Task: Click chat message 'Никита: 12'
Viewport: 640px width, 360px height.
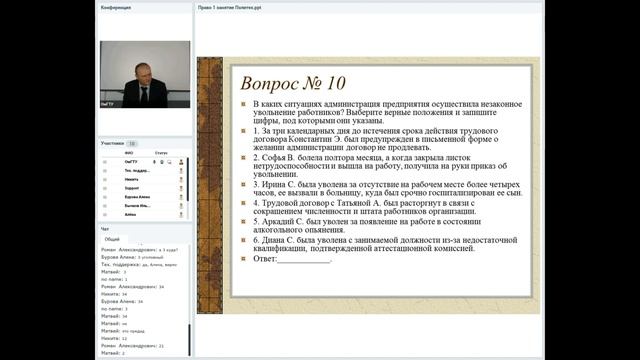Action: [114, 338]
